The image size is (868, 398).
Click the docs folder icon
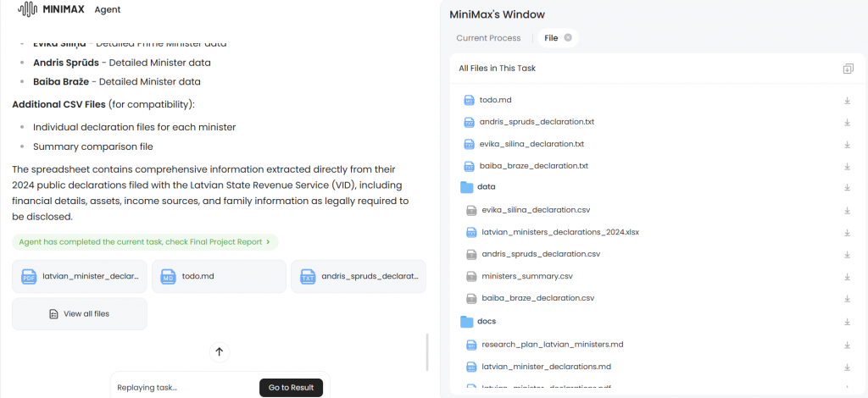point(467,321)
